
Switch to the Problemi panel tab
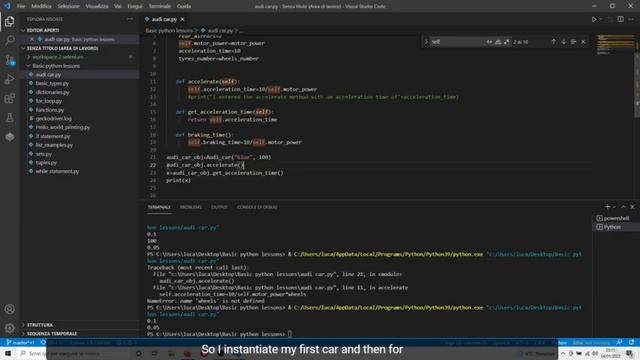pyautogui.click(x=191, y=207)
